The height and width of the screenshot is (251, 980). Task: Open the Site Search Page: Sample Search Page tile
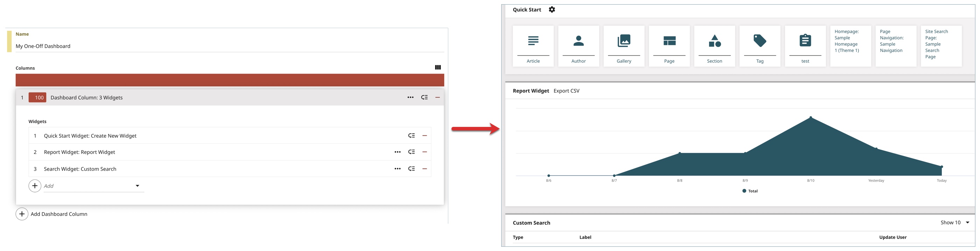coord(941,46)
